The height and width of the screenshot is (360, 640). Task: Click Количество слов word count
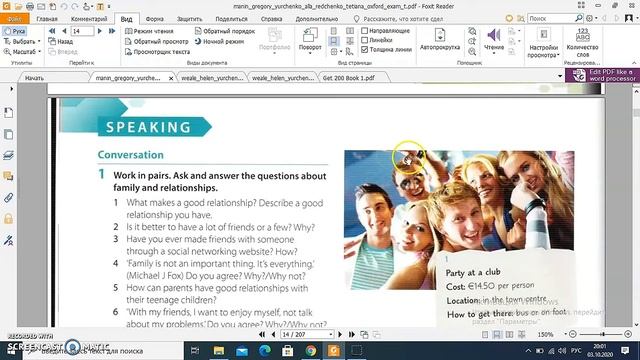pyautogui.click(x=582, y=42)
